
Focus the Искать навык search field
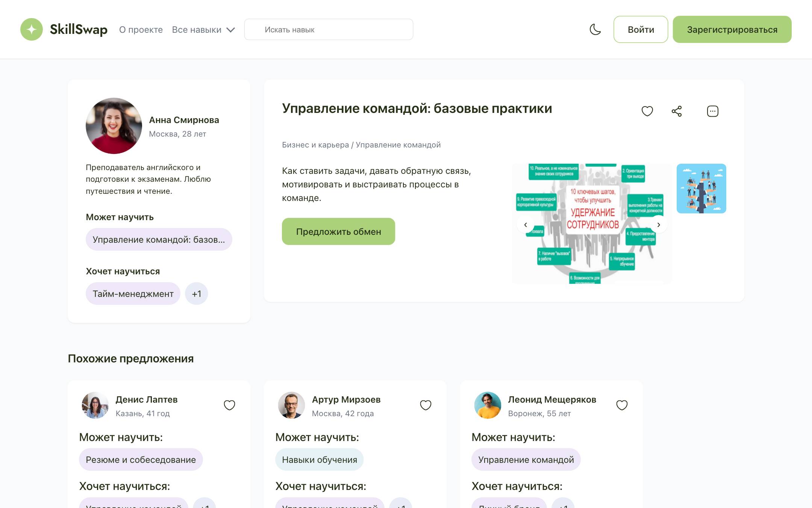point(329,29)
